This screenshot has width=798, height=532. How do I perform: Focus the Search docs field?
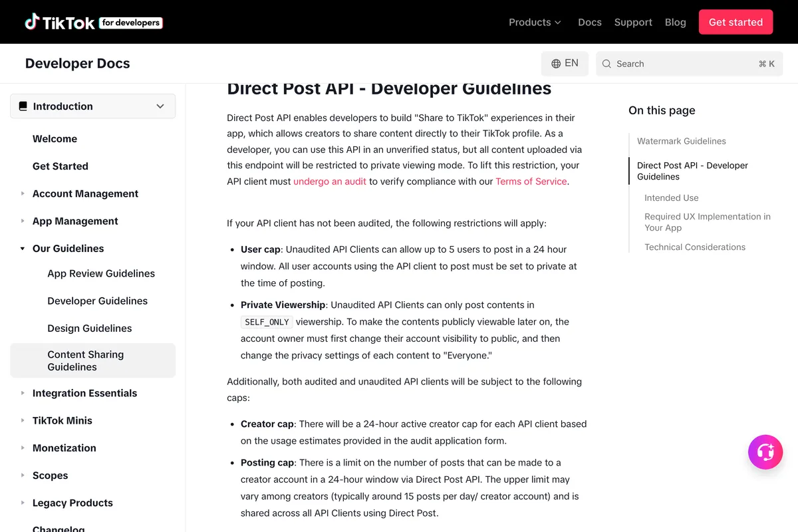tap(689, 64)
